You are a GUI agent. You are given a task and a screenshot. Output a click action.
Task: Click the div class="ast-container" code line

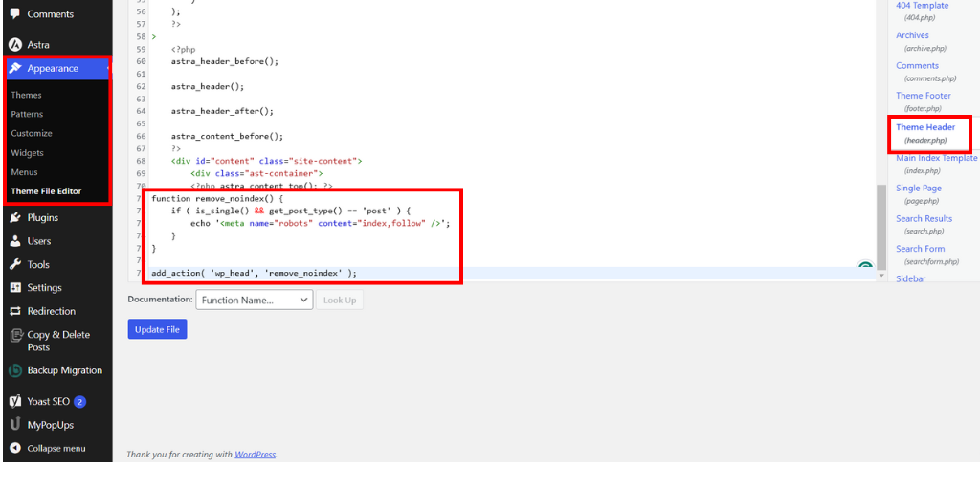pos(256,173)
